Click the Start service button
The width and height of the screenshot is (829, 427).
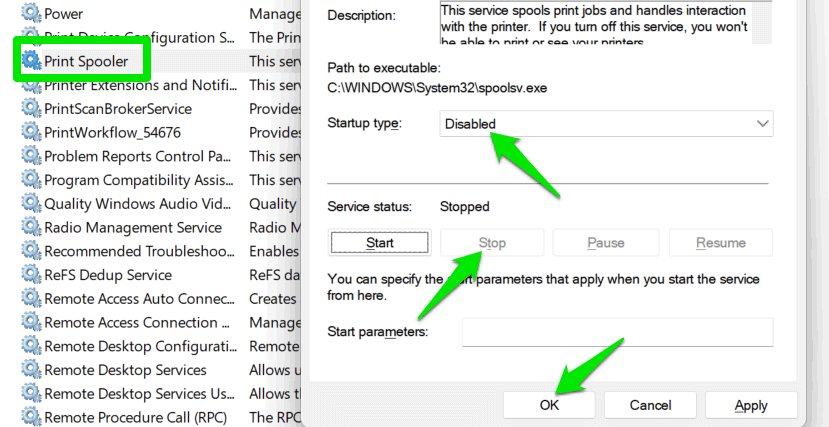coord(380,243)
